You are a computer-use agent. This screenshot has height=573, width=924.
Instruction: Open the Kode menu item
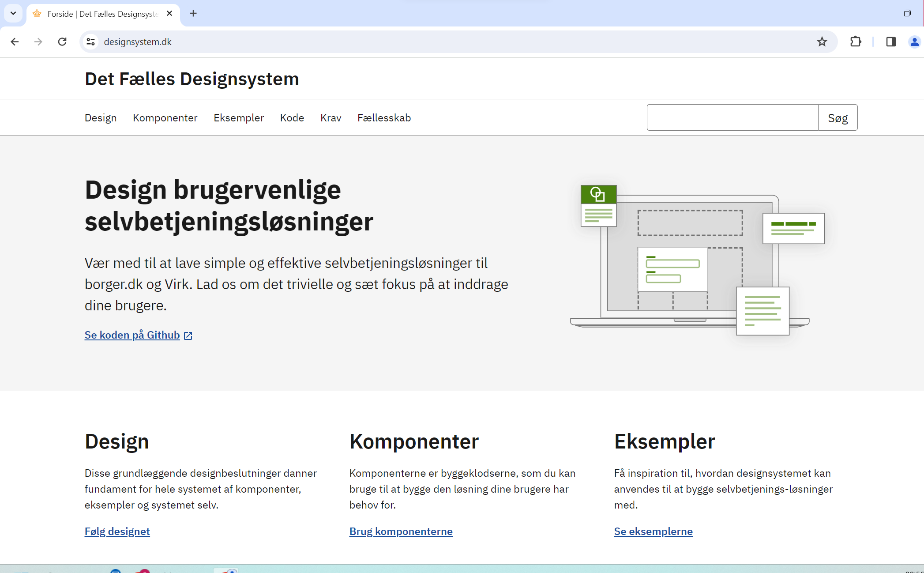pyautogui.click(x=292, y=118)
